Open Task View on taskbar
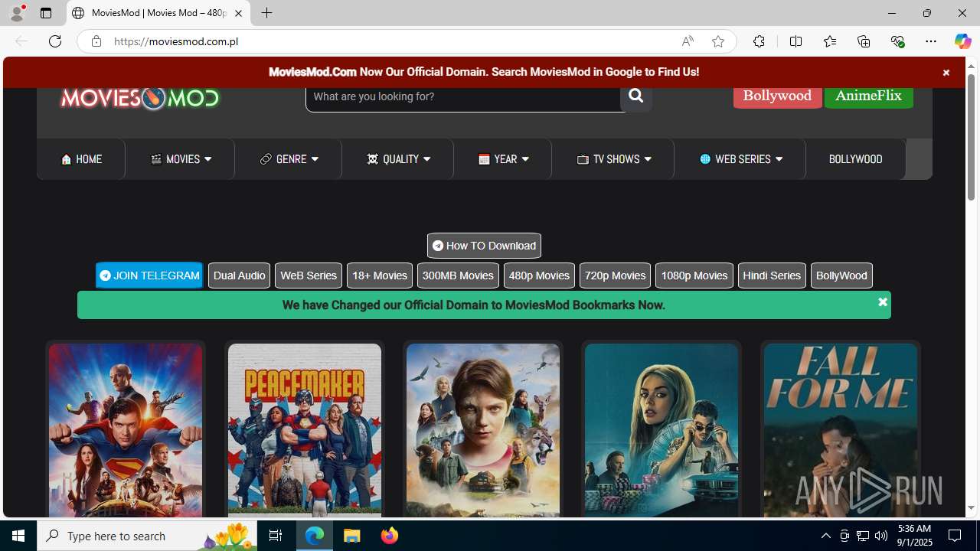This screenshot has height=551, width=980. coord(276,536)
